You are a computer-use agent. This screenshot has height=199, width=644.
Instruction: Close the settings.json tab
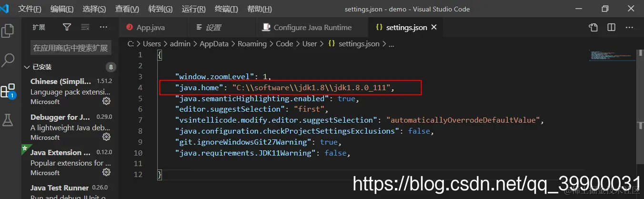pos(434,28)
